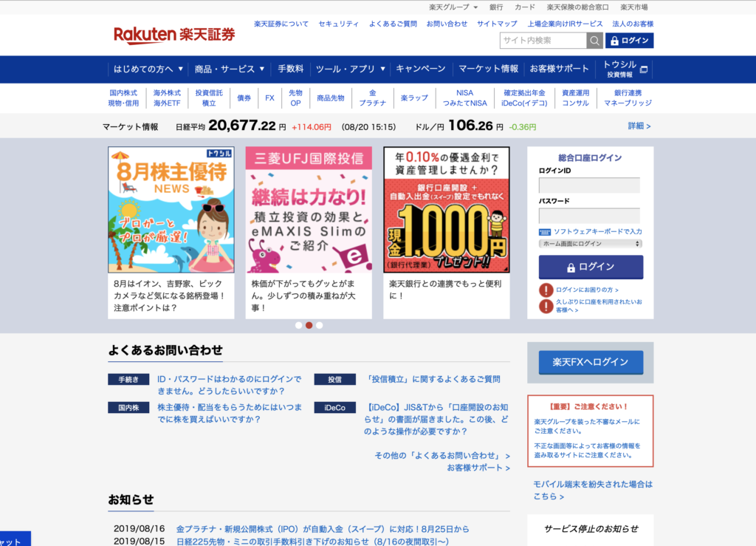The width and height of the screenshot is (756, 546).
Task: Open the ソフトウェアキーボードで入力 link
Action: [598, 231]
